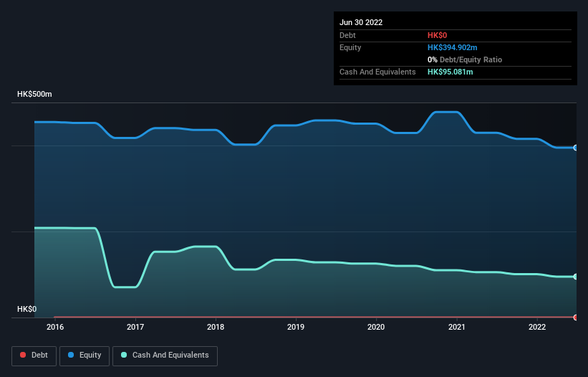Select the teal Cash endpoint marker

tap(576, 277)
